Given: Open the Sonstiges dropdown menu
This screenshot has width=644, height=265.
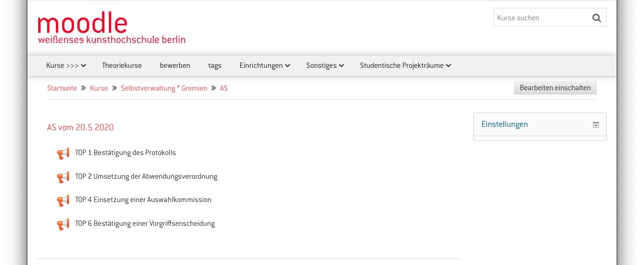Looking at the screenshot, I should (x=325, y=65).
